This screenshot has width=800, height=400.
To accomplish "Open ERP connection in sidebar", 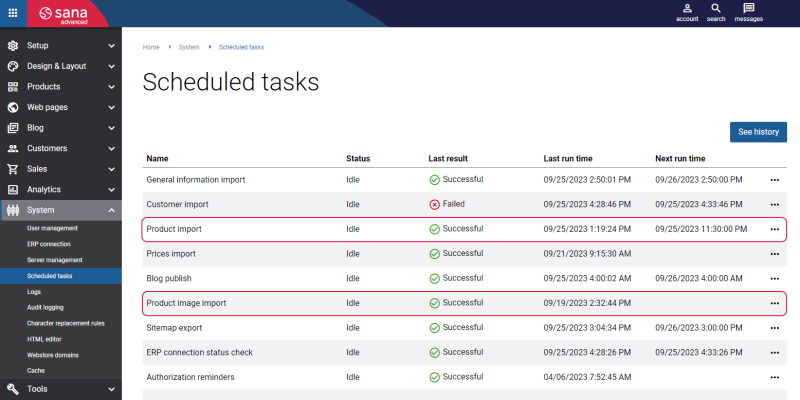I will (48, 244).
